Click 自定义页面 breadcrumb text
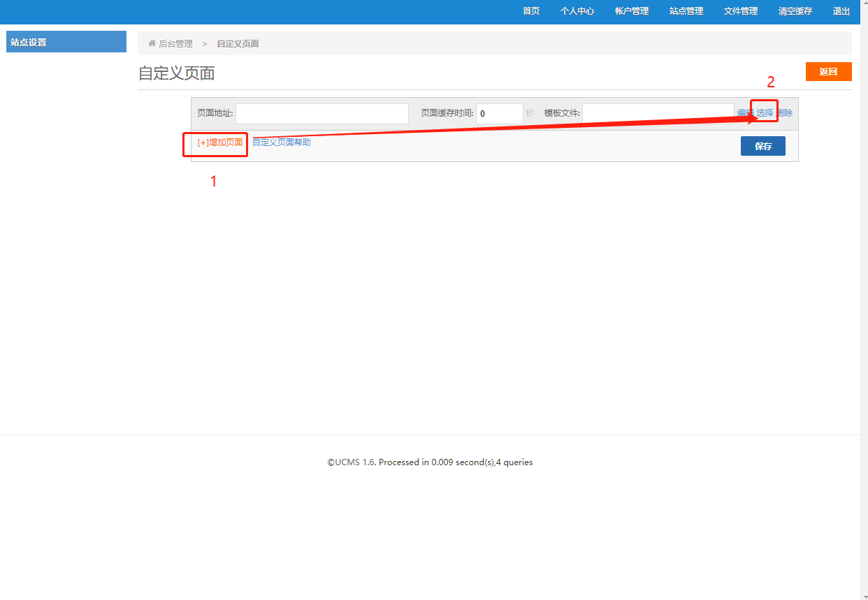Screen dimensions: 868x600 point(238,43)
